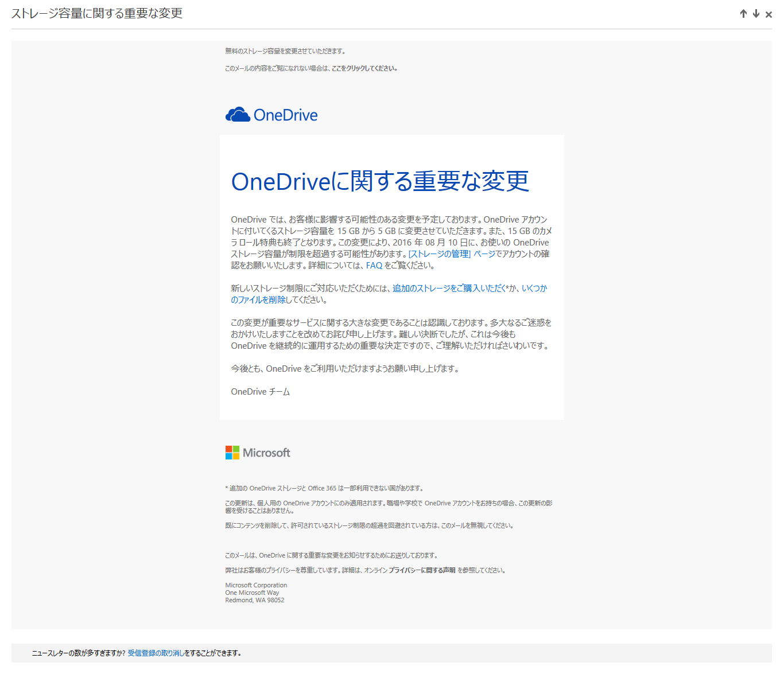Close the email reading pane

pyautogui.click(x=769, y=14)
